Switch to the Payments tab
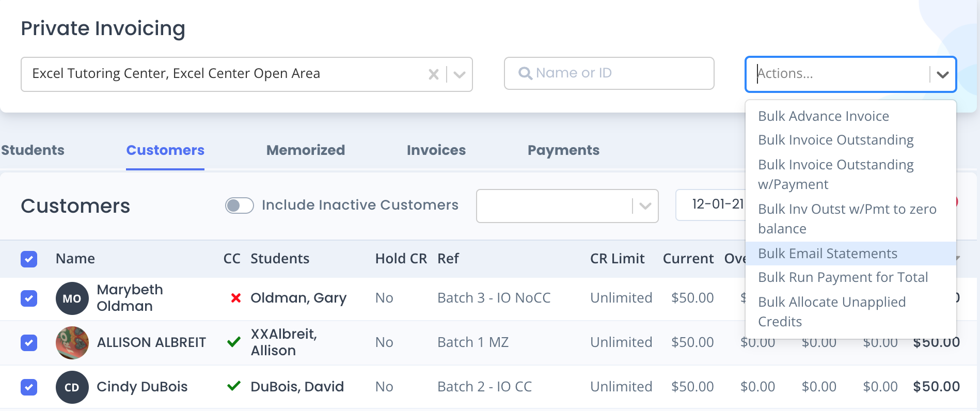This screenshot has width=980, height=411. point(563,150)
